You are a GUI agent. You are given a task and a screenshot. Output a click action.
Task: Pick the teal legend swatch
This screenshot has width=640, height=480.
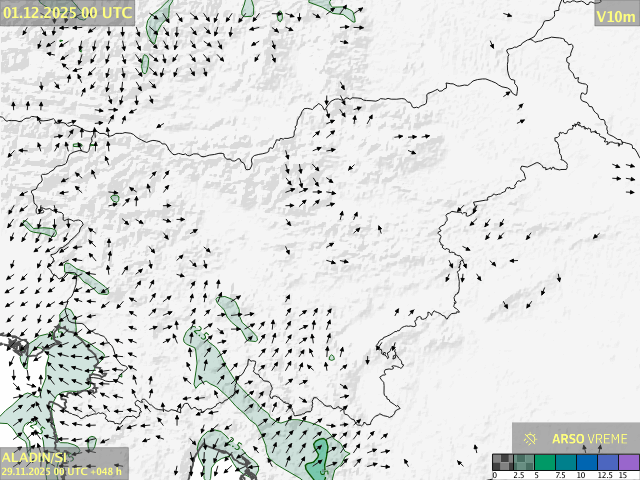point(565,461)
